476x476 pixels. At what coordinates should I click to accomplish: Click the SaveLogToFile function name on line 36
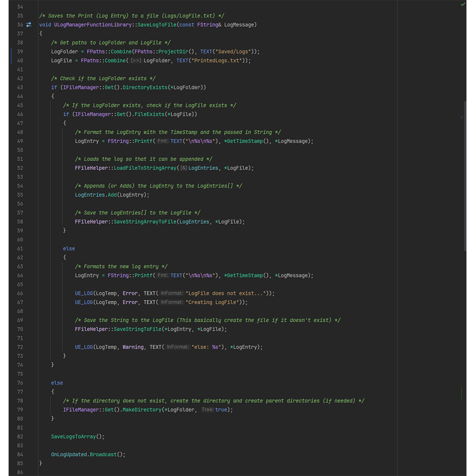(x=157, y=25)
